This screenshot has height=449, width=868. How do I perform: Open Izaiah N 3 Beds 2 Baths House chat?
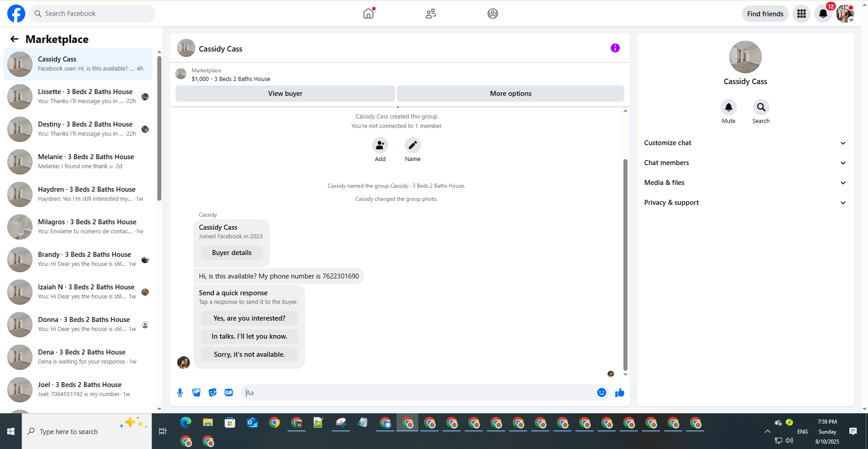pyautogui.click(x=78, y=292)
